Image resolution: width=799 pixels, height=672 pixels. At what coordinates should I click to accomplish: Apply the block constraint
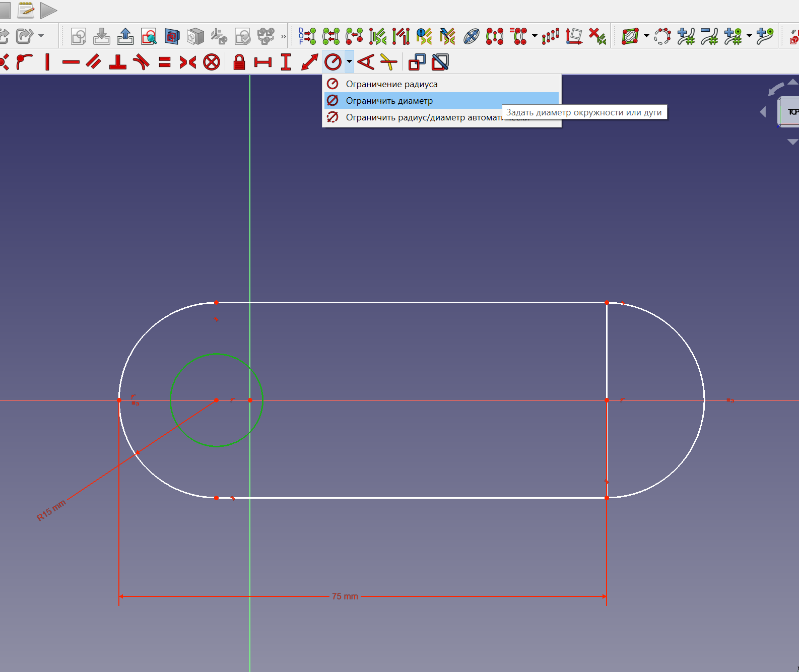click(212, 62)
